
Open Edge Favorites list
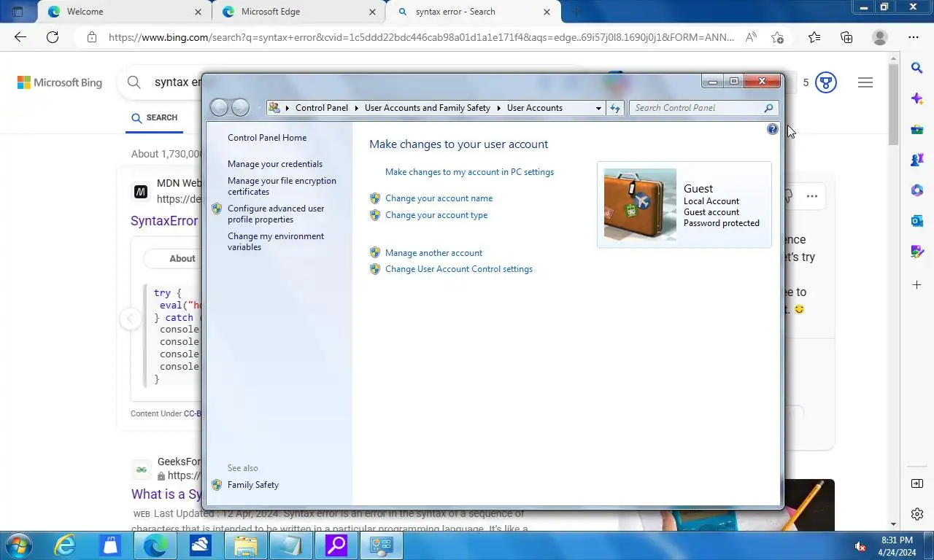click(x=814, y=37)
